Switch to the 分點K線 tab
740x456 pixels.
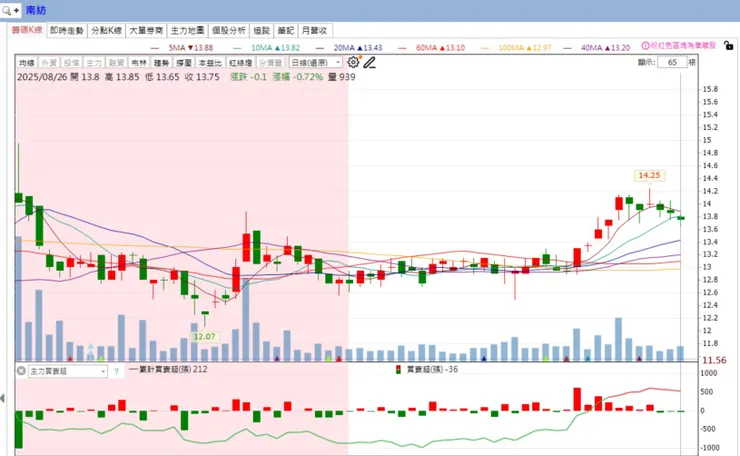(107, 31)
